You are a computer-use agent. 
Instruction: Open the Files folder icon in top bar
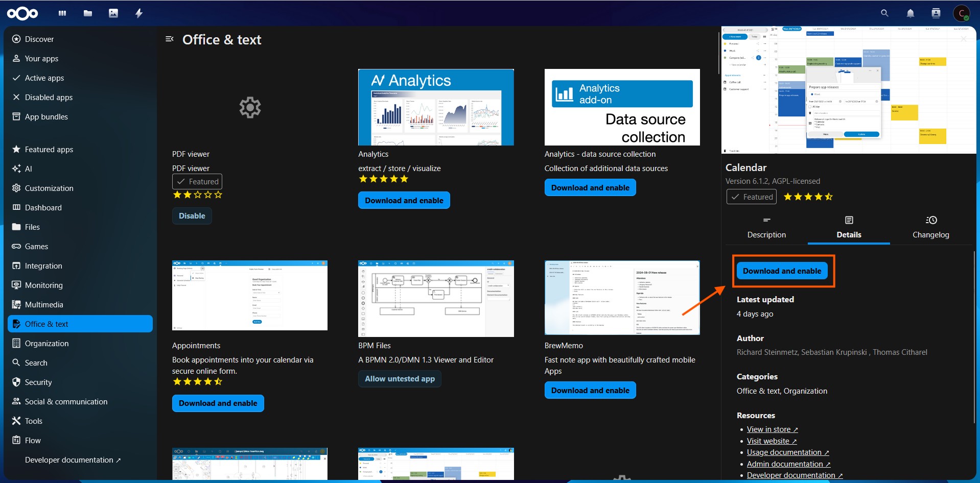88,13
